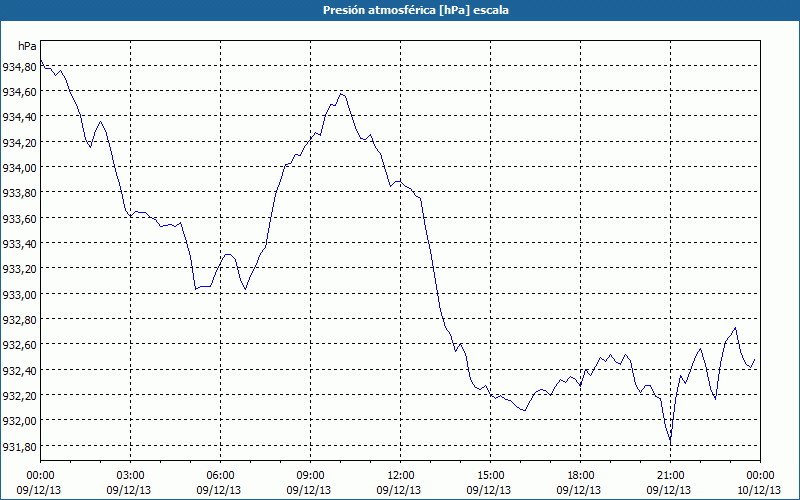Click the 931,80 axis value

(x=19, y=446)
